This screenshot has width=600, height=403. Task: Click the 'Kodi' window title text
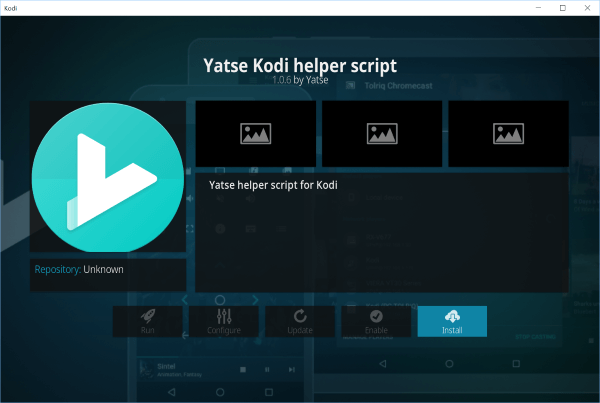pyautogui.click(x=13, y=7)
